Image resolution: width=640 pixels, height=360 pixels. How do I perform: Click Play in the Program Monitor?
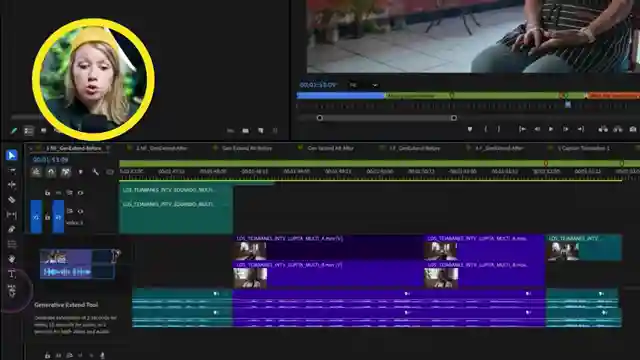551,129
